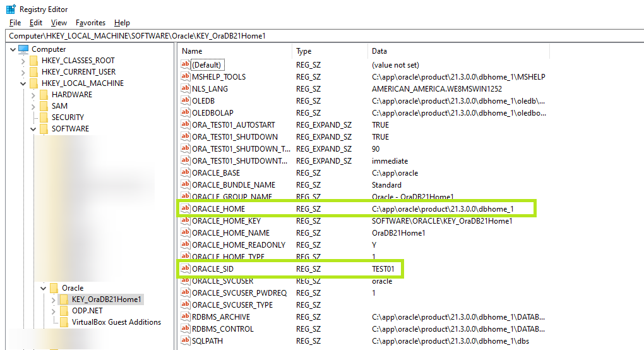644x350 pixels.
Task: Click the NLS_LANG value icon
Action: click(x=185, y=88)
